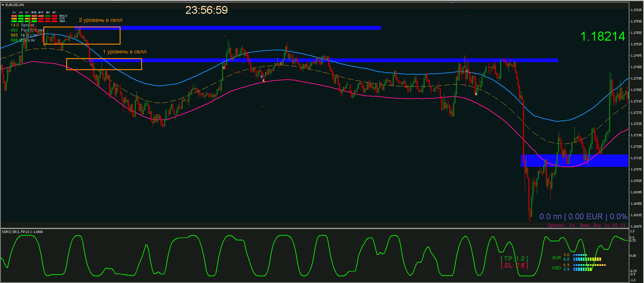Click the 14.0 Spread value
The width and height of the screenshot is (644, 283).
tap(15, 25)
